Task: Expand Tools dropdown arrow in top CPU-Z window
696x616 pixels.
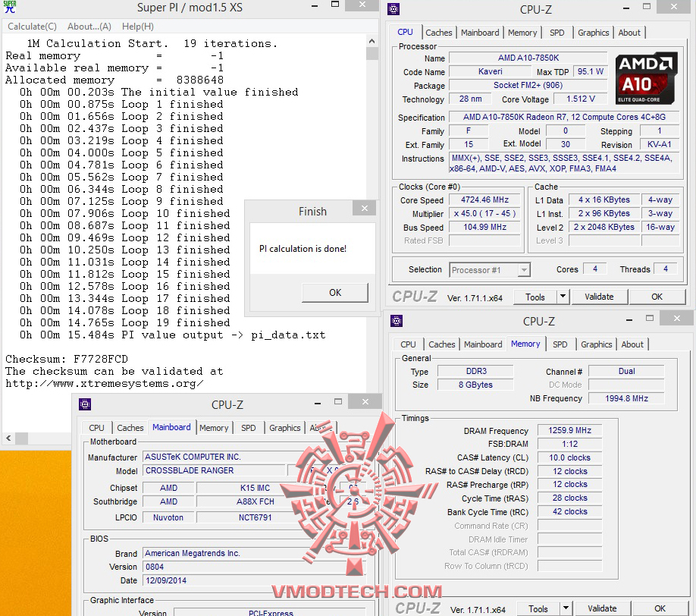Action: (x=563, y=297)
